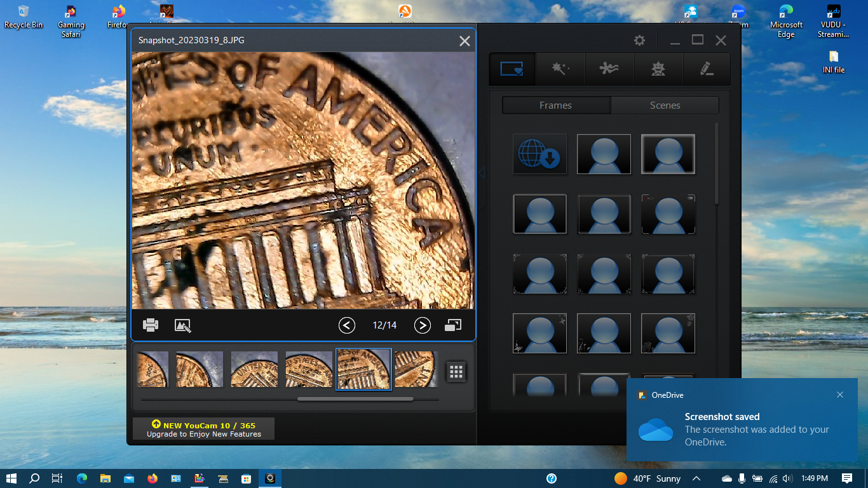The height and width of the screenshot is (488, 868).
Task: Switch the snapshot viewer to full screen
Action: (x=453, y=325)
